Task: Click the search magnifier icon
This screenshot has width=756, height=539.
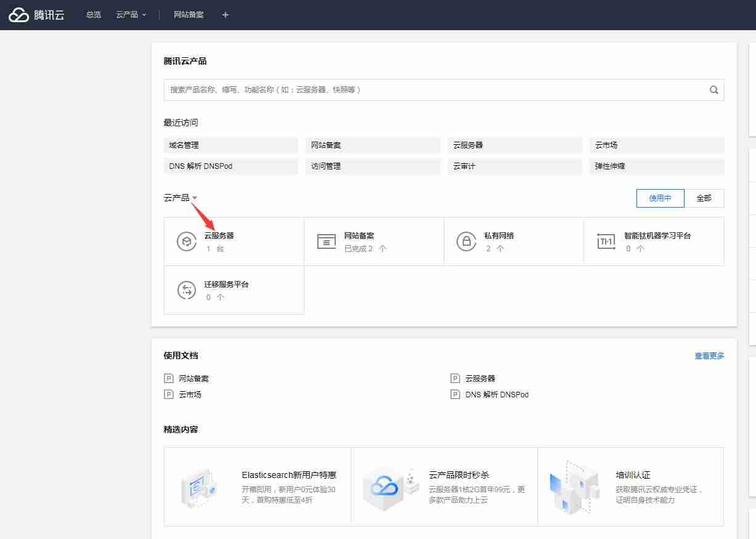Action: [x=713, y=90]
